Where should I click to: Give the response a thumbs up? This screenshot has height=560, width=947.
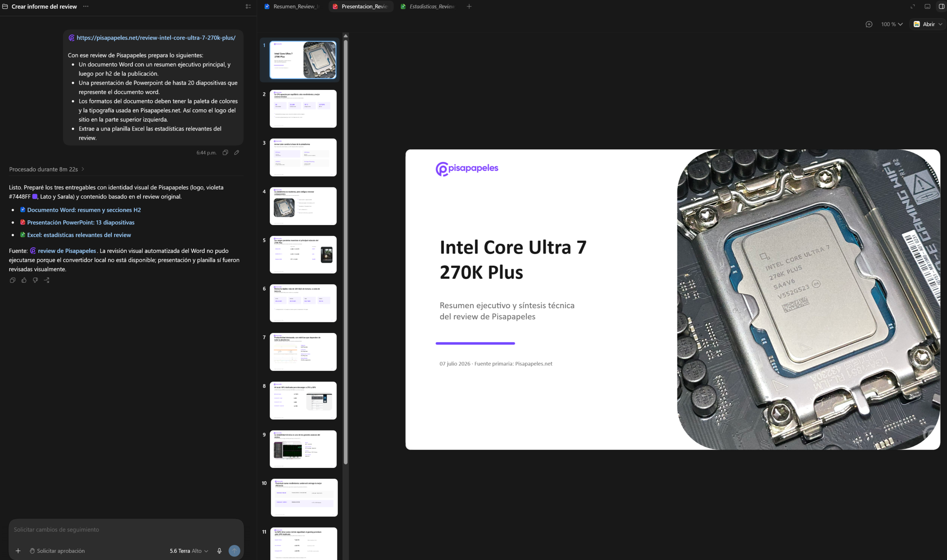[x=24, y=280]
